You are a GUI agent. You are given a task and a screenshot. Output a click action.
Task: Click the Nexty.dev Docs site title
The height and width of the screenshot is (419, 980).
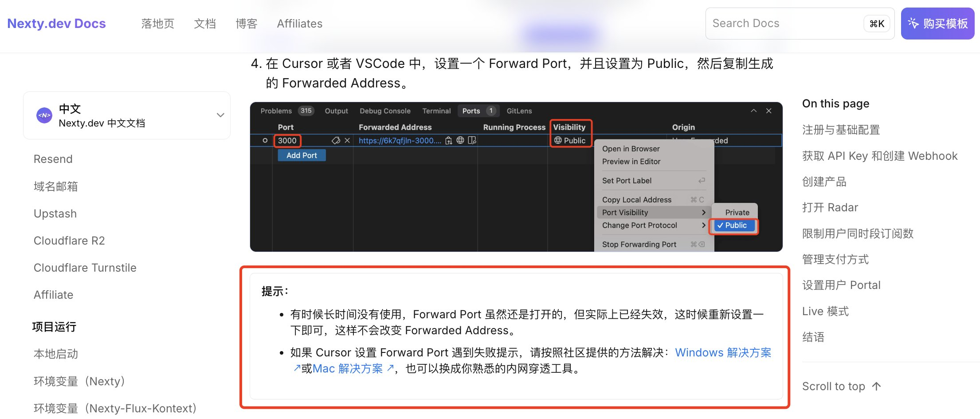click(56, 24)
